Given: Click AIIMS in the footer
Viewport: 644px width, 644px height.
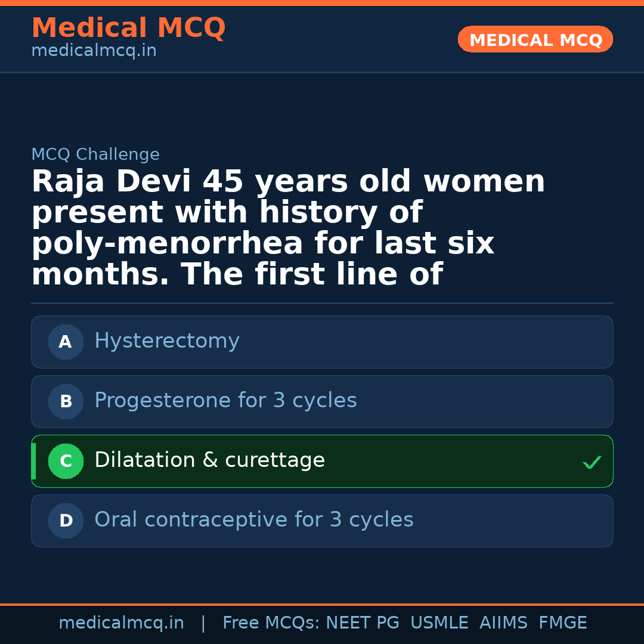Looking at the screenshot, I should point(503,623).
